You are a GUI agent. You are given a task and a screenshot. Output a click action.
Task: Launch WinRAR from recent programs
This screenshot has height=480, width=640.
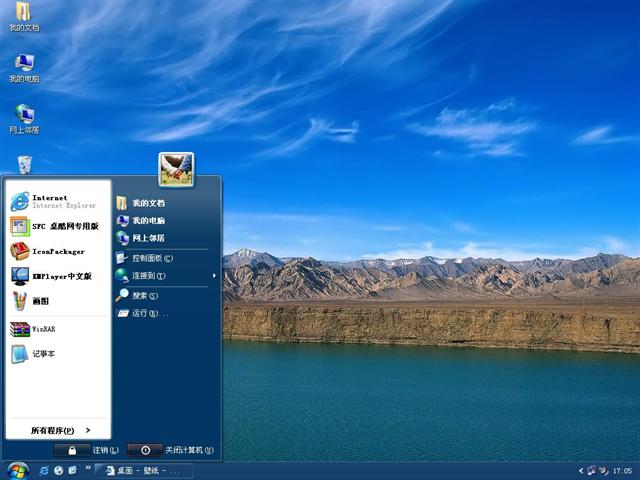pos(58,329)
